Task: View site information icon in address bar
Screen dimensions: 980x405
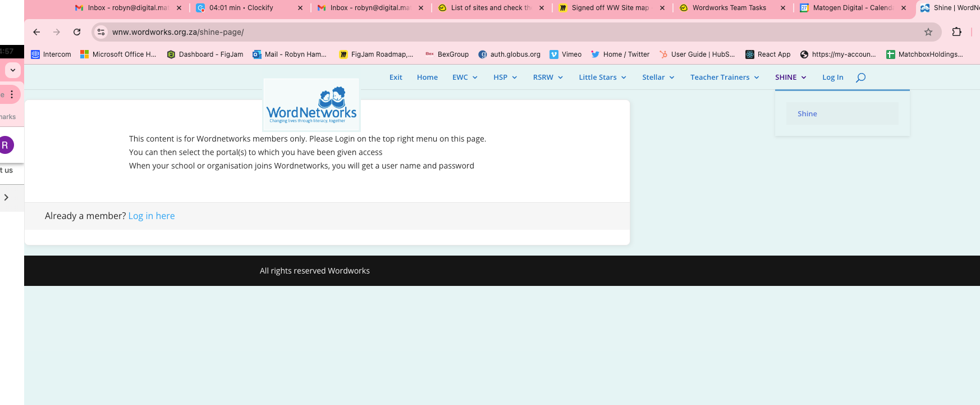Action: (101, 32)
